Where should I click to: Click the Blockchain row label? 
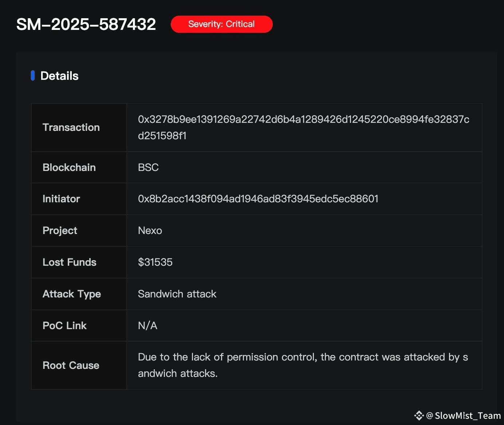(x=69, y=167)
